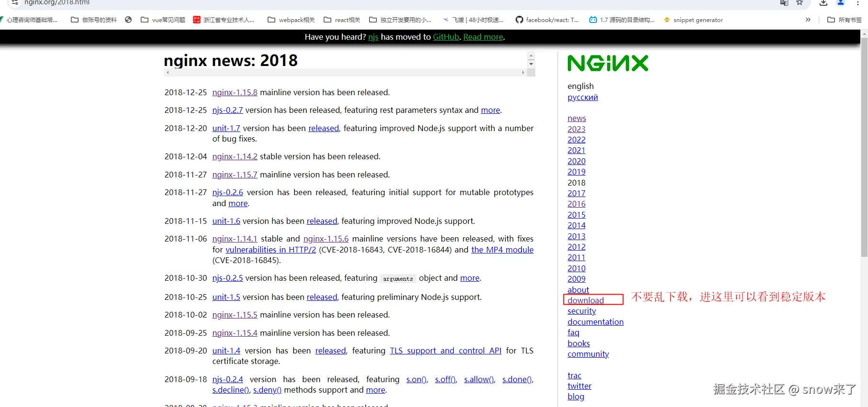
Task: Open the unit-1.7 link
Action: coord(226,128)
